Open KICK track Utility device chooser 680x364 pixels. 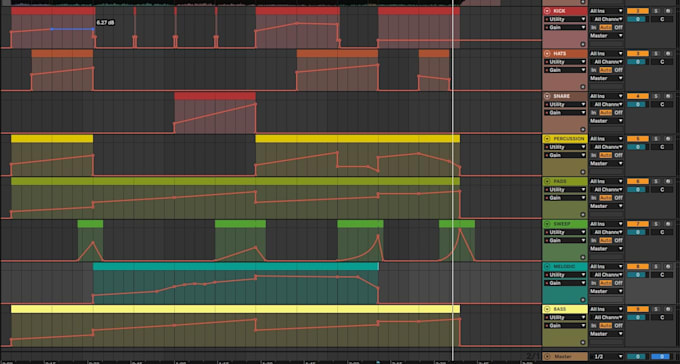565,19
